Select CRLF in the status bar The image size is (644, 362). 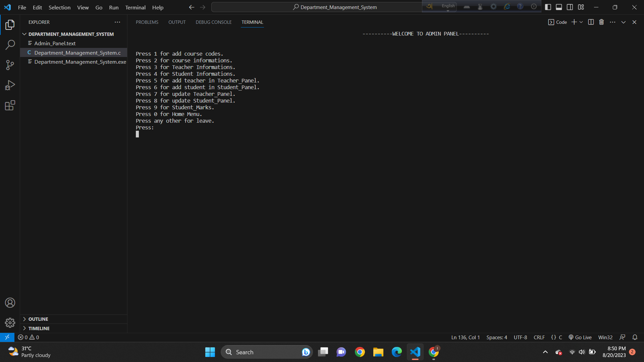coord(539,337)
